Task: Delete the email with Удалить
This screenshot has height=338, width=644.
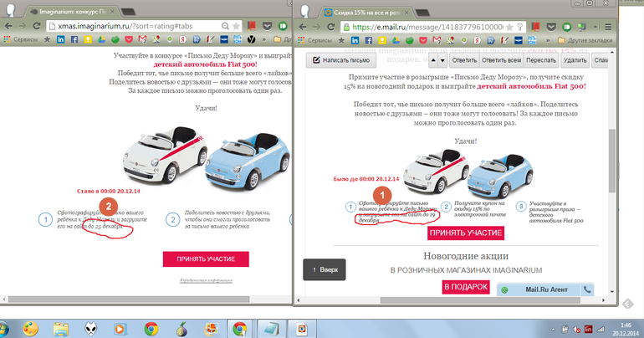Action: click(x=575, y=60)
